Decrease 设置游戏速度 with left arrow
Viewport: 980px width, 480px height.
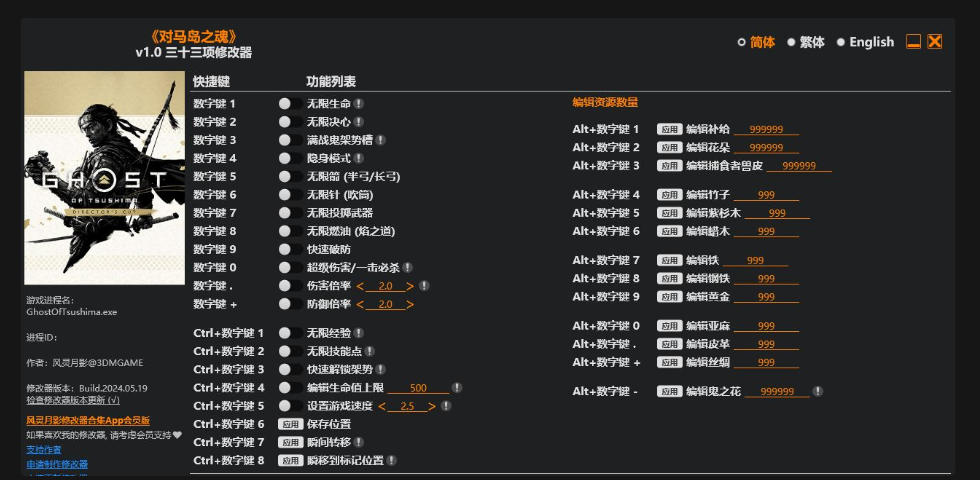(382, 406)
